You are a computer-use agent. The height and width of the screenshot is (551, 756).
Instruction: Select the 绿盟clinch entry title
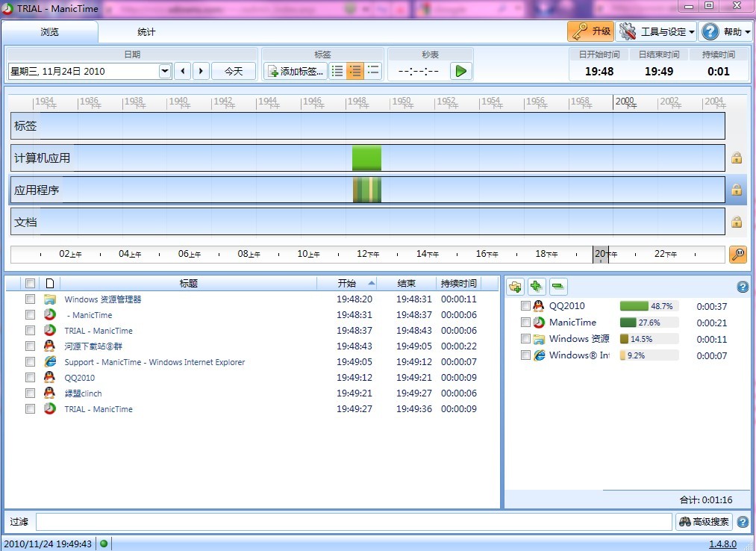tap(83, 393)
